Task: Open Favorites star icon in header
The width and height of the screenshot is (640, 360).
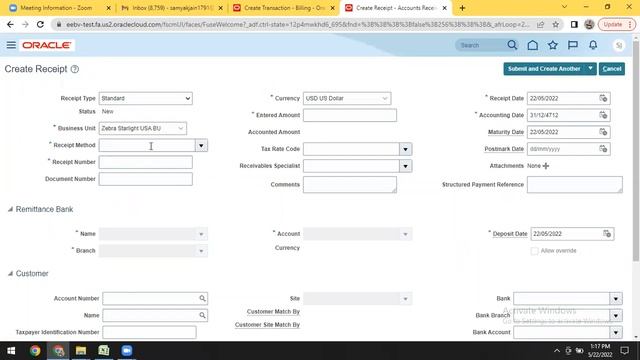Action: 553,45
